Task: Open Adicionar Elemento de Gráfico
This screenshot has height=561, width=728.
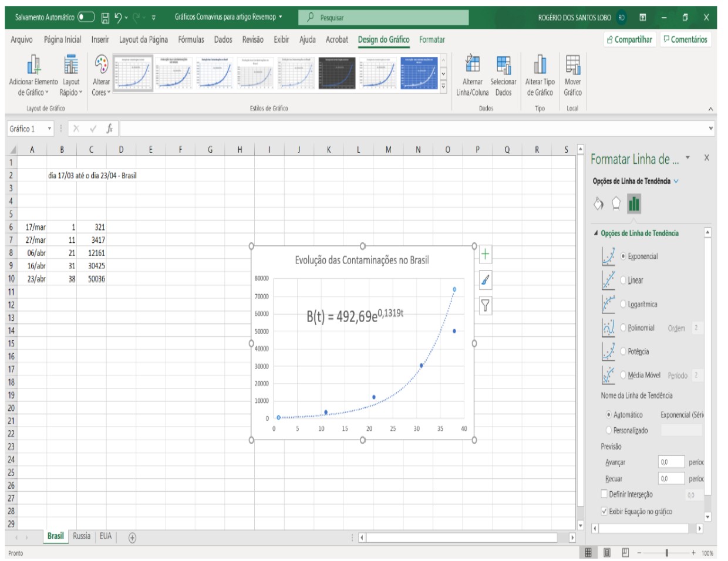Action: [33, 76]
